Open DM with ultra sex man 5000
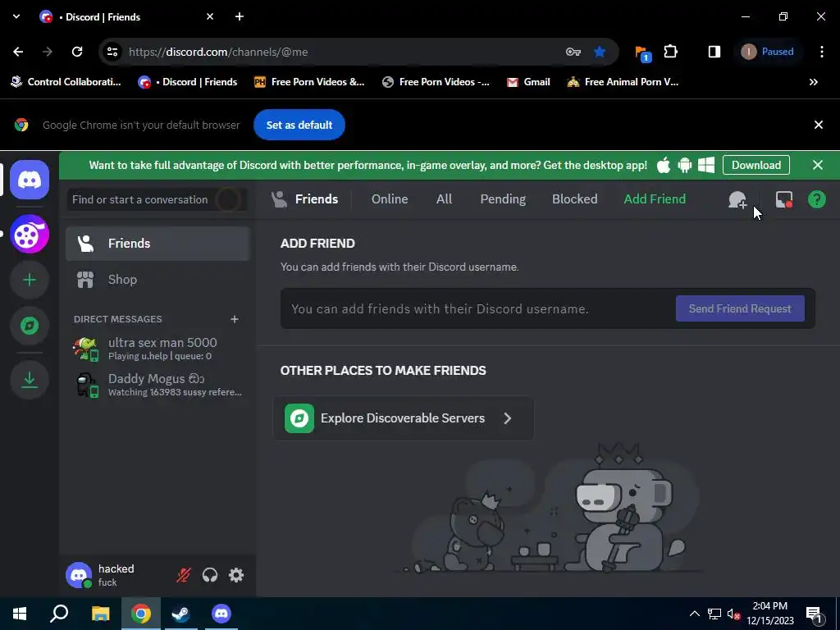The image size is (840, 630). [x=157, y=348]
